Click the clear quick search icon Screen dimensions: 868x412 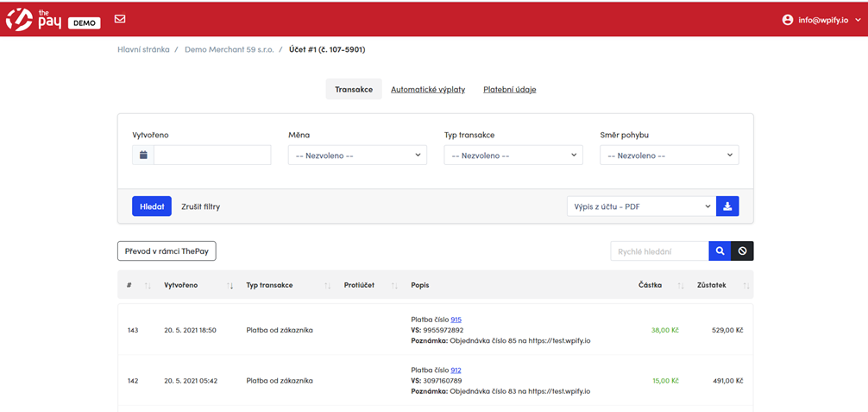coord(742,251)
